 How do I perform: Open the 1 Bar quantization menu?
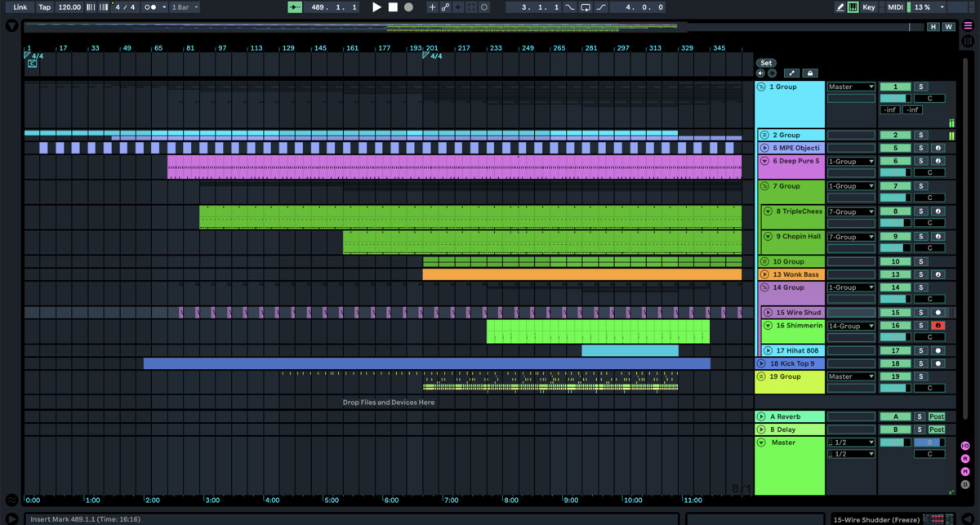[185, 7]
